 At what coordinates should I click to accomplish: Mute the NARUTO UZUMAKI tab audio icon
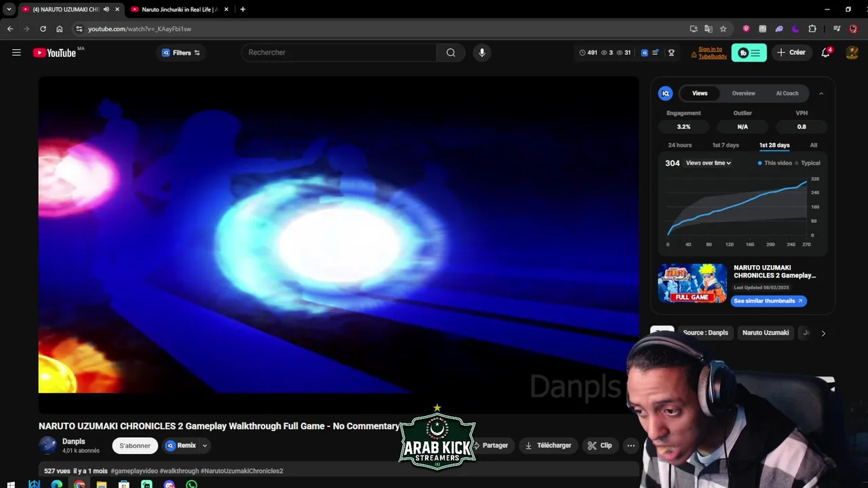pos(106,9)
